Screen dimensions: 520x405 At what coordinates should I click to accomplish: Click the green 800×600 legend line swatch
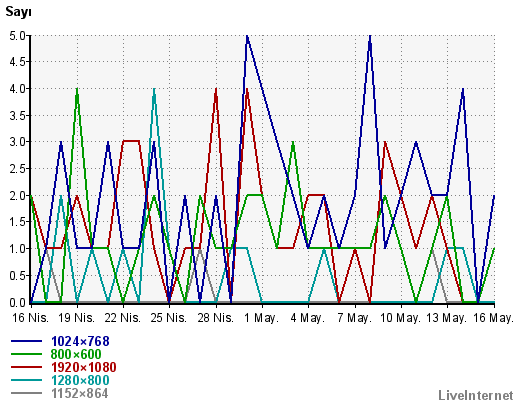pyautogui.click(x=26, y=354)
